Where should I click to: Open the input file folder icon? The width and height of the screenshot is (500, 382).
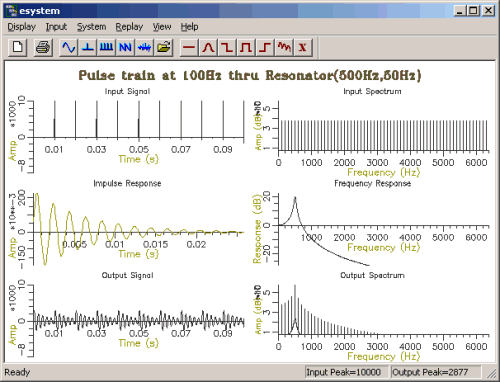163,47
